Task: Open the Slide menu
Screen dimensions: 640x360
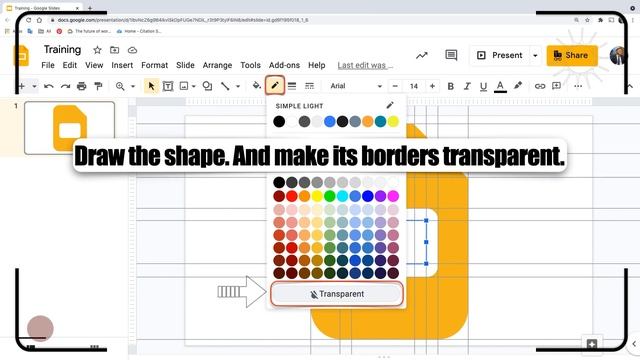Action: 185,65
